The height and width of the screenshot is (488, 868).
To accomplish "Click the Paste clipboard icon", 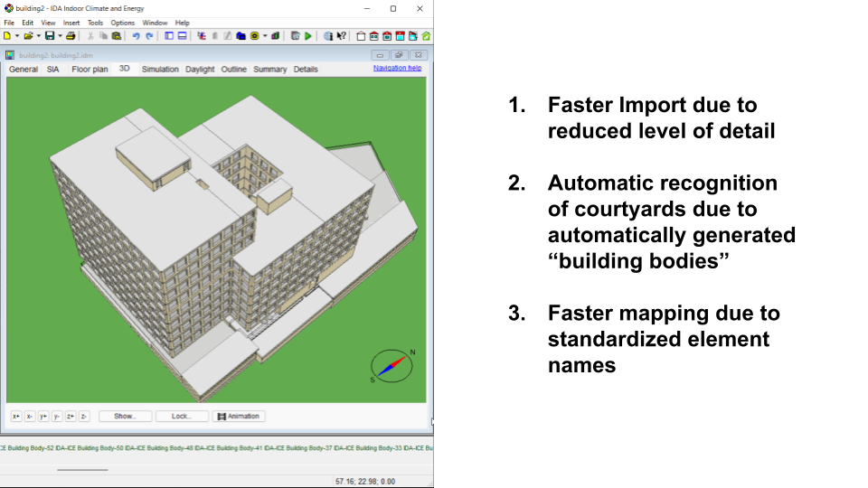I will pyautogui.click(x=116, y=36).
